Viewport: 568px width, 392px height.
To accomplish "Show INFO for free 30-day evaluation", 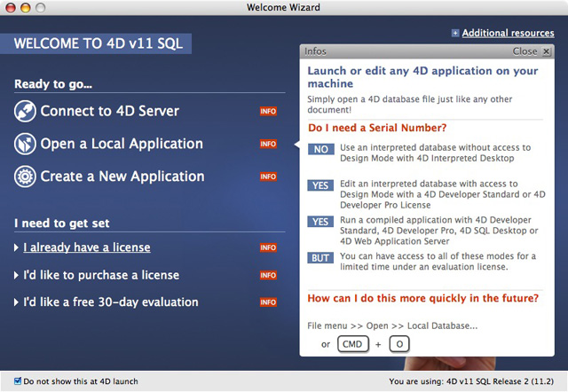I will coord(268,302).
